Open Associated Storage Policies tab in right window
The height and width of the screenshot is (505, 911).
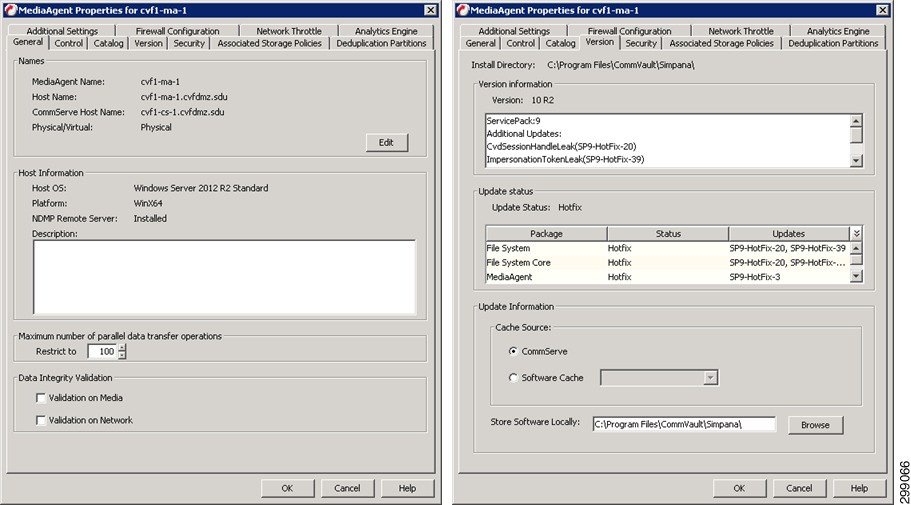(722, 44)
